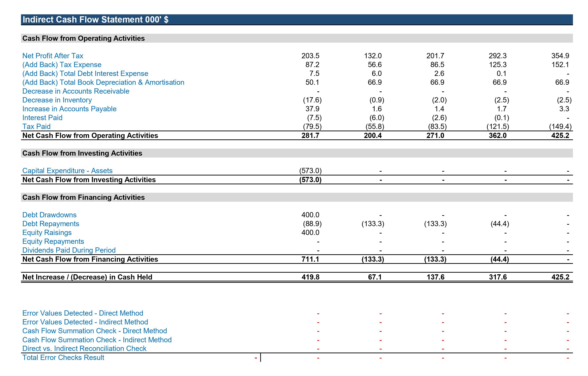Click the Debt Repayments label
The width and height of the screenshot is (588, 376).
[x=51, y=224]
